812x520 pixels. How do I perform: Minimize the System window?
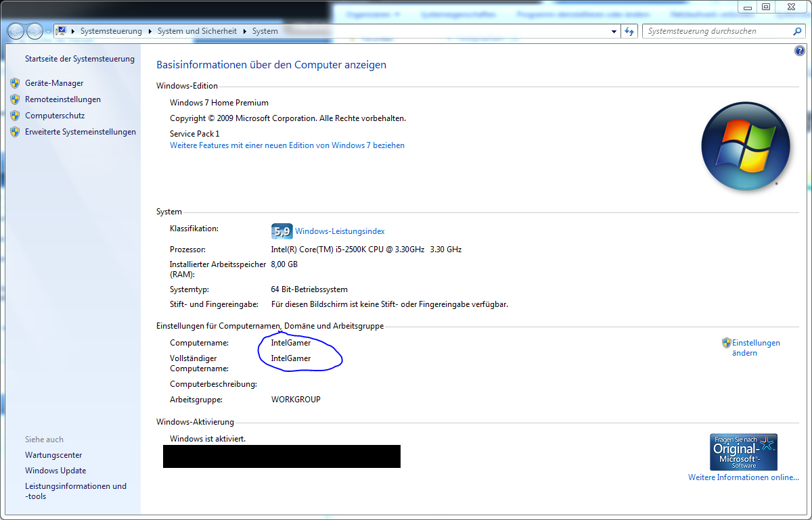(x=748, y=7)
